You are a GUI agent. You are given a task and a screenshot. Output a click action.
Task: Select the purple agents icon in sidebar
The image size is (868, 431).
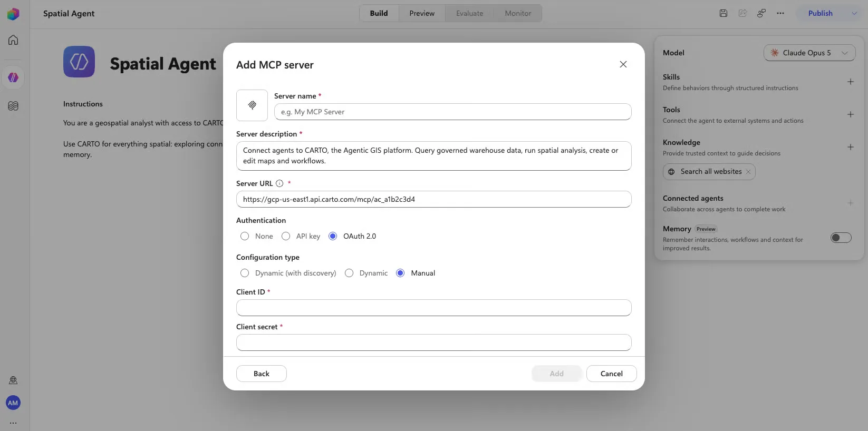click(x=13, y=77)
